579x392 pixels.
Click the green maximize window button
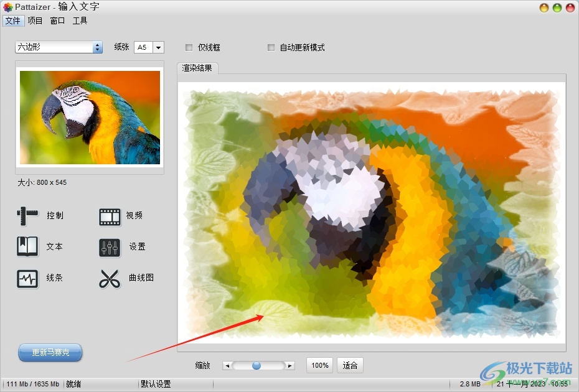557,7
